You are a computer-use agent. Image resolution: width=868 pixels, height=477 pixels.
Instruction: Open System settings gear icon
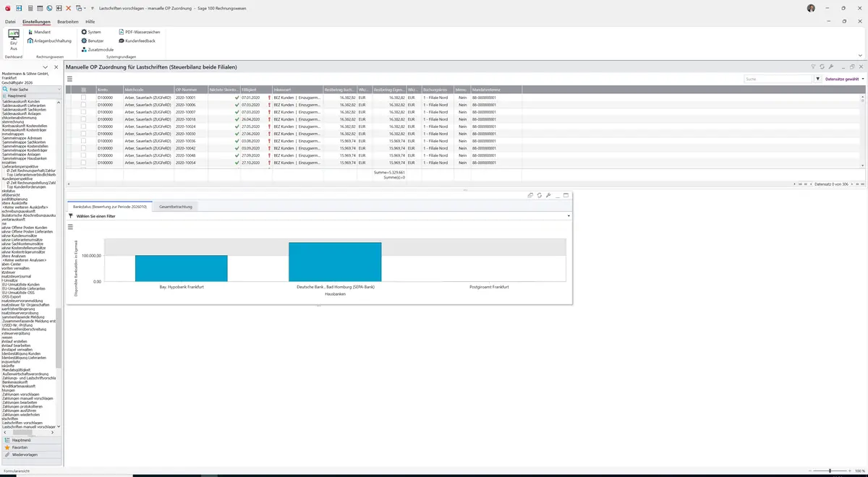tap(84, 33)
